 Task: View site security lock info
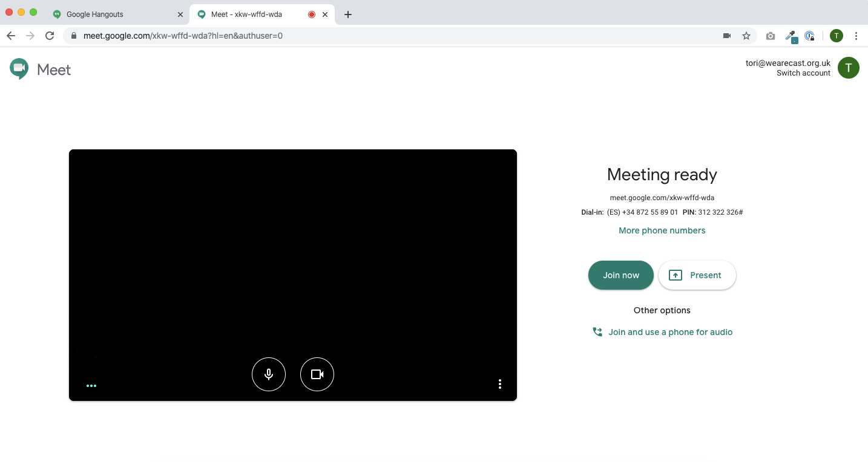coord(74,36)
